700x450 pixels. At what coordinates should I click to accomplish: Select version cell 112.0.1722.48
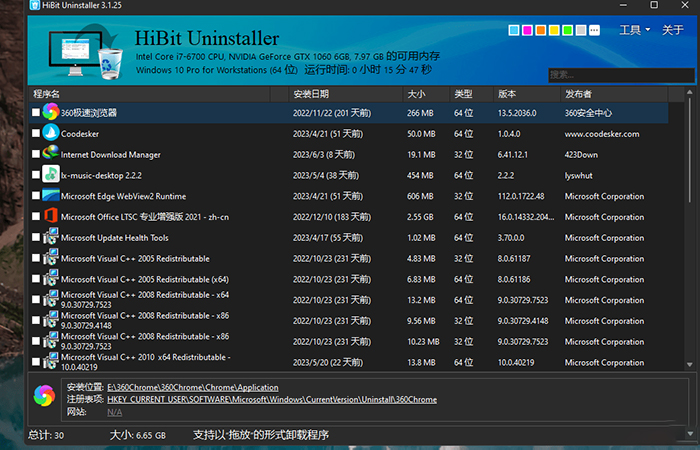click(521, 196)
